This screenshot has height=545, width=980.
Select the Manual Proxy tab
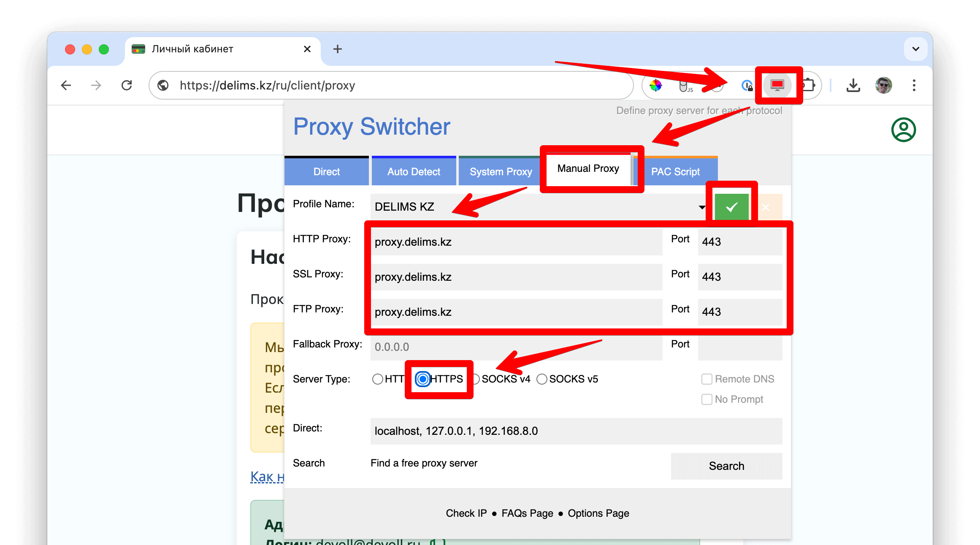click(588, 168)
